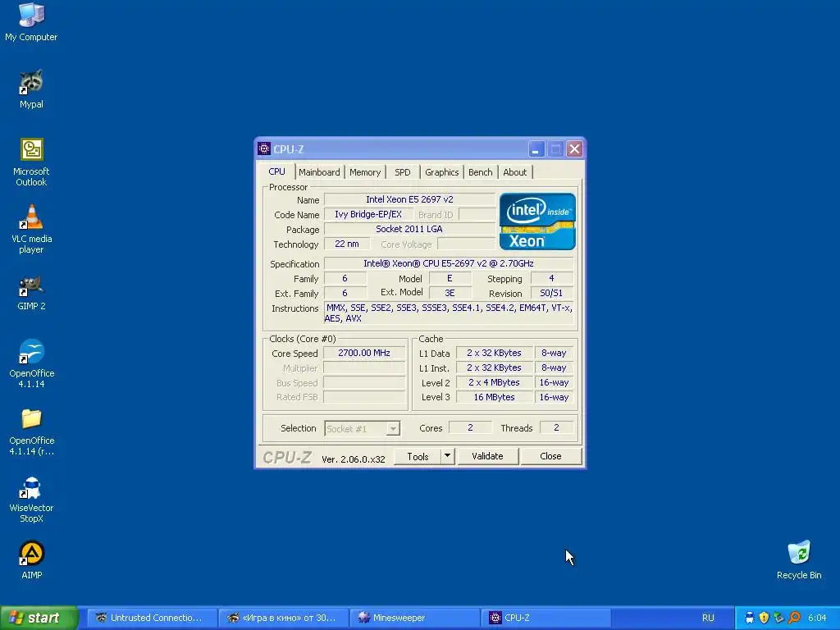Open OpenOffice 4.1.14 shortcut icon

point(31,363)
